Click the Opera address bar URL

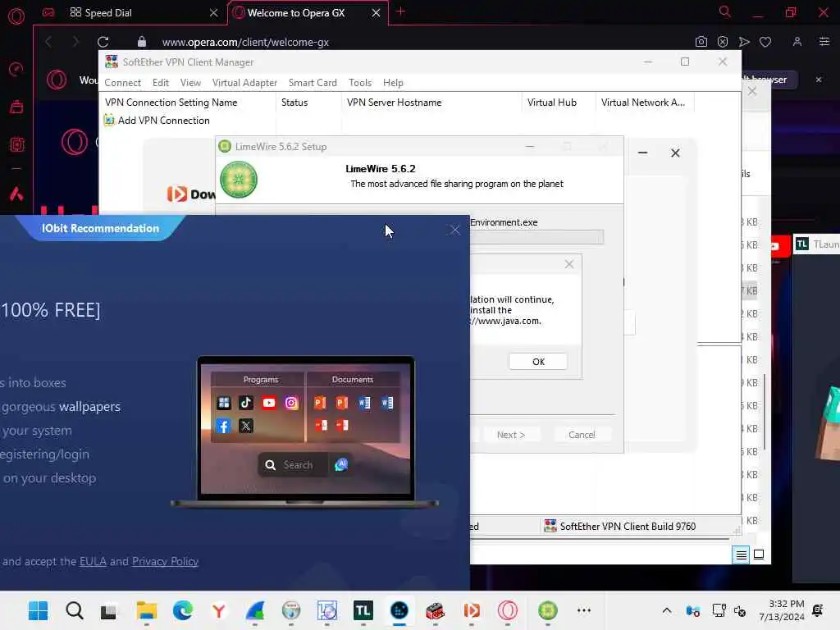(245, 42)
